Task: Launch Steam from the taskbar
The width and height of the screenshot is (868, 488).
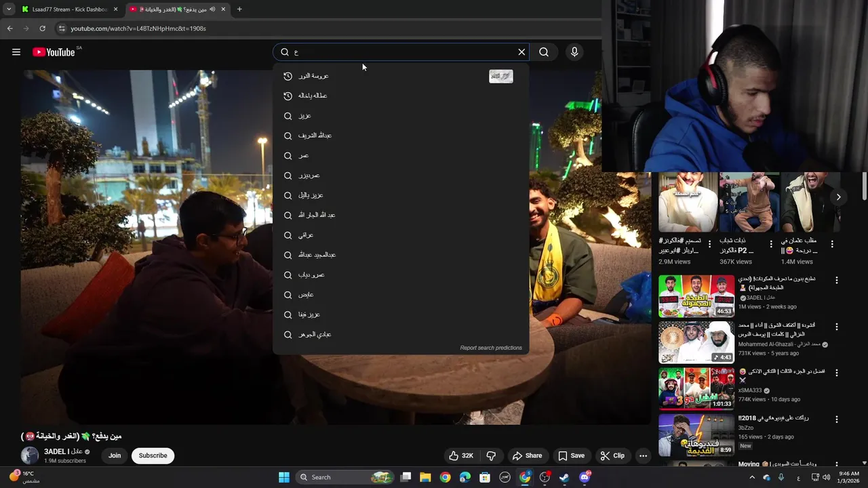Action: (564, 477)
